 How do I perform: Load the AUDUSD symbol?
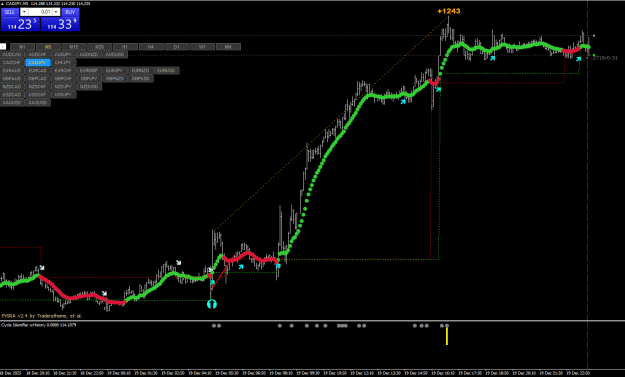pyautogui.click(x=115, y=55)
